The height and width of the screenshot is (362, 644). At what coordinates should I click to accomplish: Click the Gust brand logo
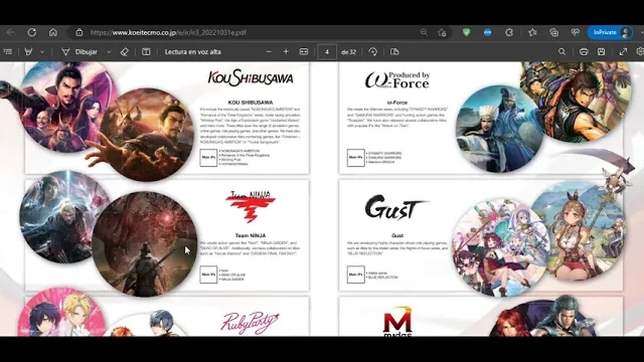(x=396, y=208)
